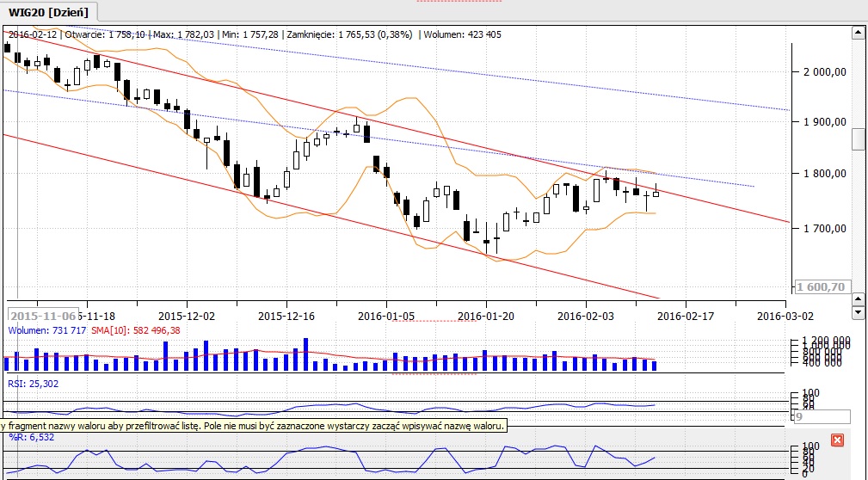Click the Otwarcie: 1 758,10 header value
This screenshot has width=868, height=480.
point(106,34)
